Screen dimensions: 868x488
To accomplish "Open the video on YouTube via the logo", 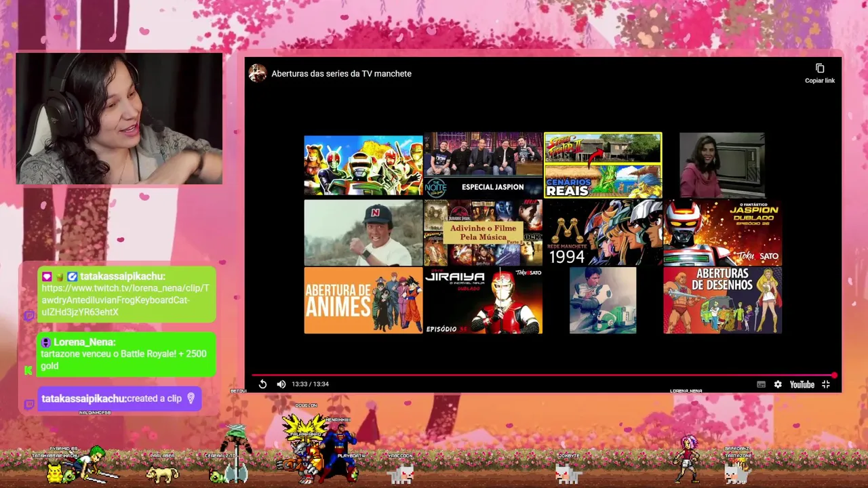I will (802, 384).
